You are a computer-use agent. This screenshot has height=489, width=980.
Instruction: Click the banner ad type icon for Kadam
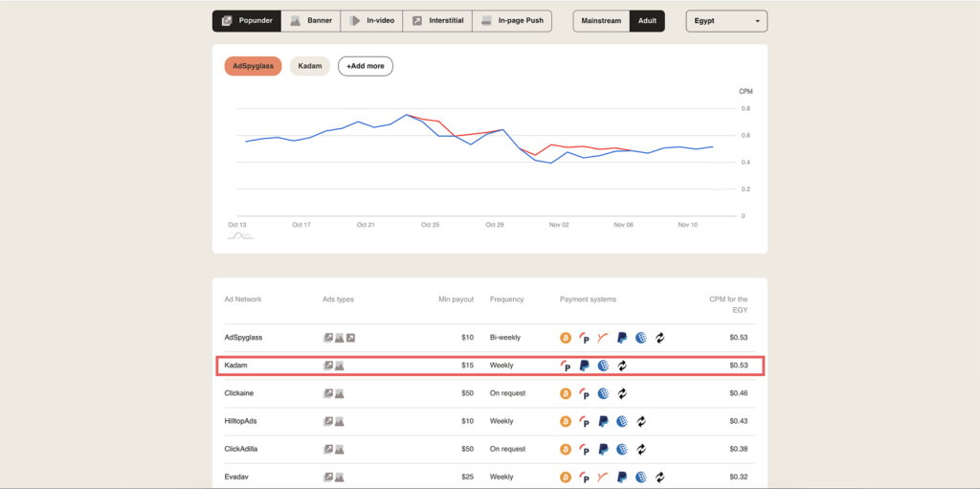(339, 366)
